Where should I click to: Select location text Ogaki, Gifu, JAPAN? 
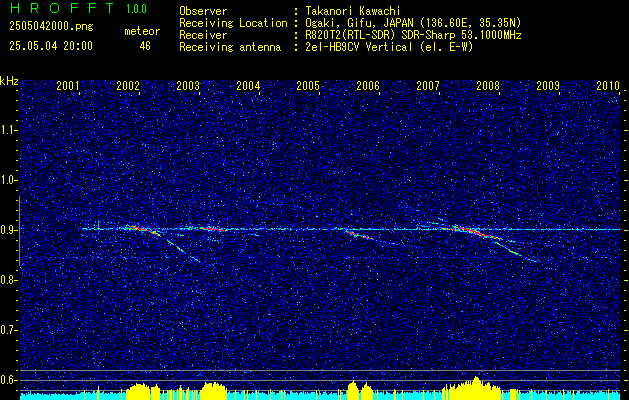(x=359, y=23)
